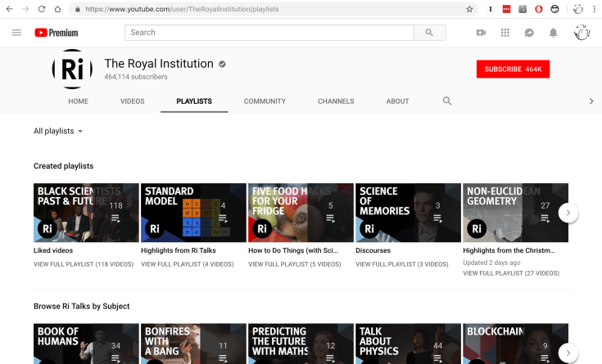This screenshot has width=602, height=364.
Task: Select the PLAYLISTS tab
Action: 194,101
